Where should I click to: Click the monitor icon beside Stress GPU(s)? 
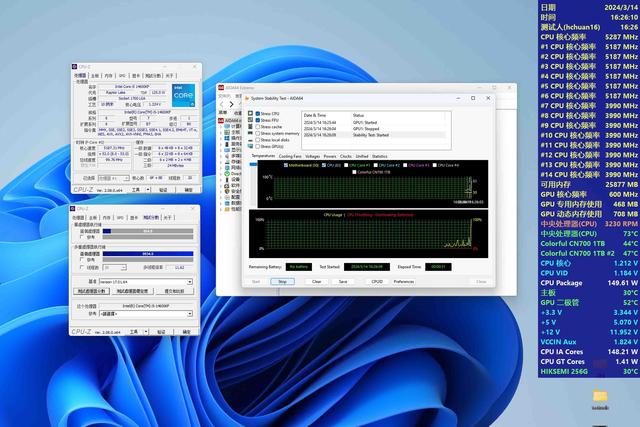(x=250, y=146)
